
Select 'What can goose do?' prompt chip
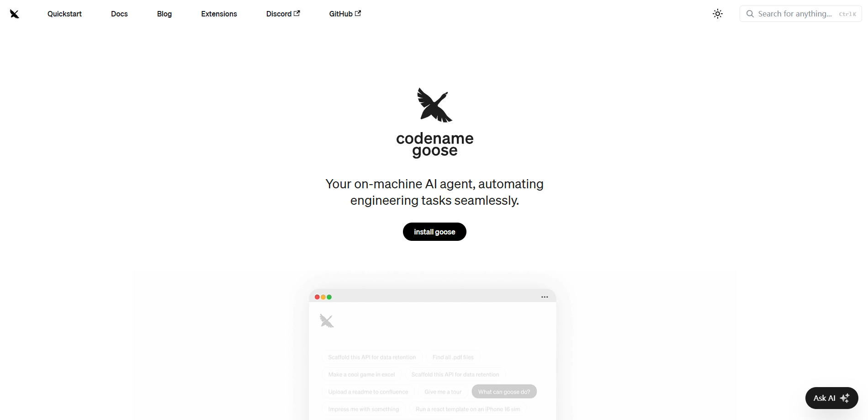pyautogui.click(x=504, y=392)
